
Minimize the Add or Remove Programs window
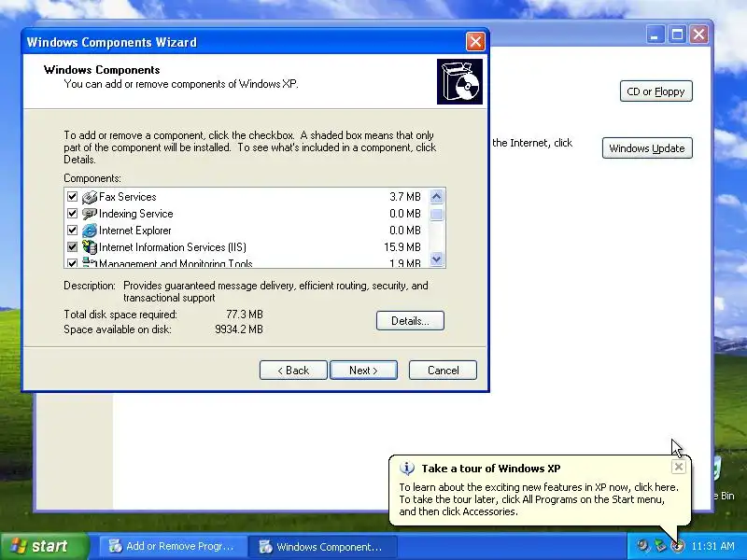(x=655, y=35)
